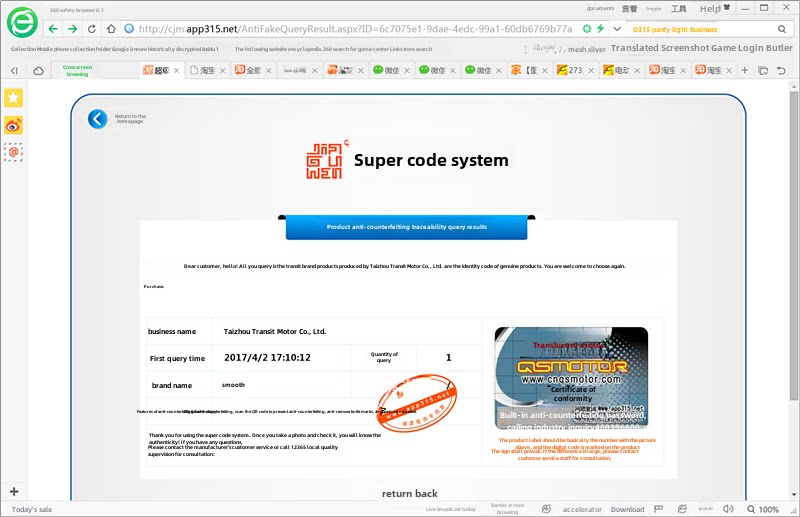Close the 273 tab
The height and width of the screenshot is (517, 800).
tap(591, 70)
